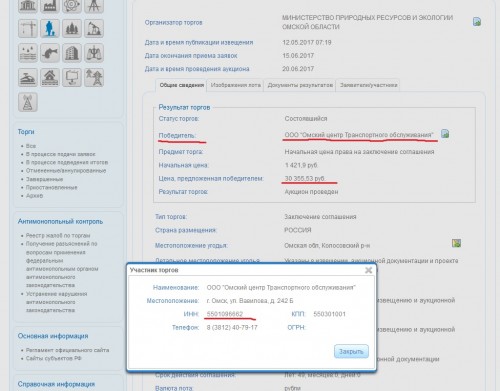
Task: Select the factory category icon
Action: tap(50, 5)
